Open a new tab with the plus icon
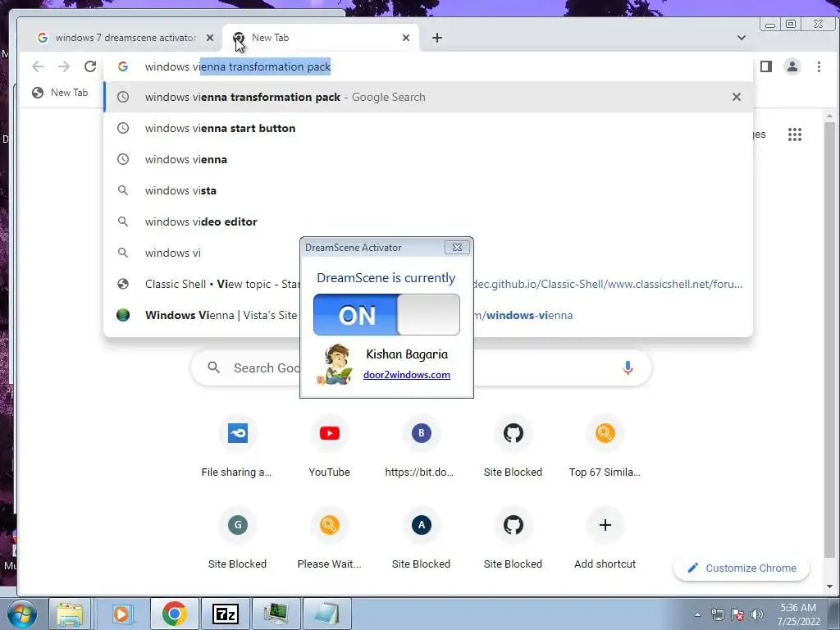840x630 pixels. pyautogui.click(x=437, y=38)
